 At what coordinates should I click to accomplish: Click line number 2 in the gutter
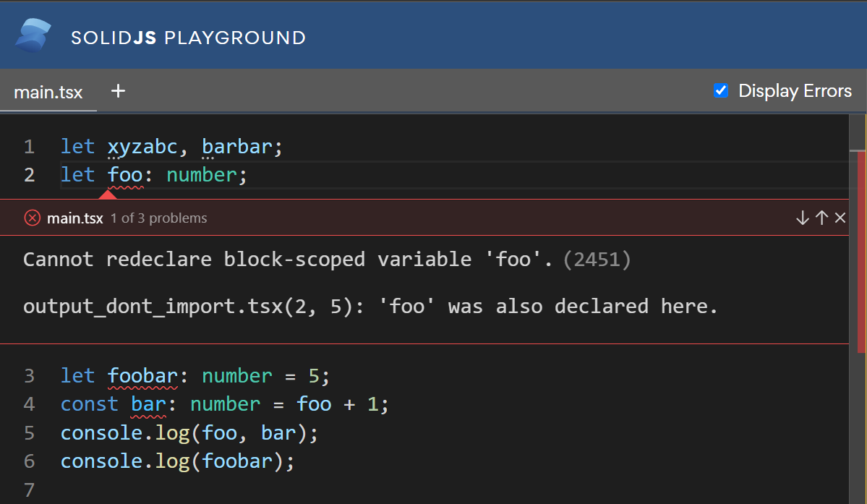click(29, 175)
